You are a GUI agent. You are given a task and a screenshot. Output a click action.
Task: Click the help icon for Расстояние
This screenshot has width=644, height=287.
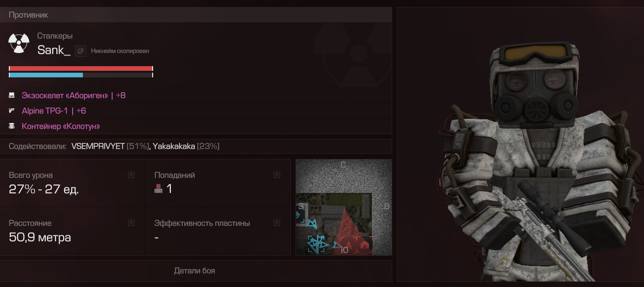click(x=131, y=223)
